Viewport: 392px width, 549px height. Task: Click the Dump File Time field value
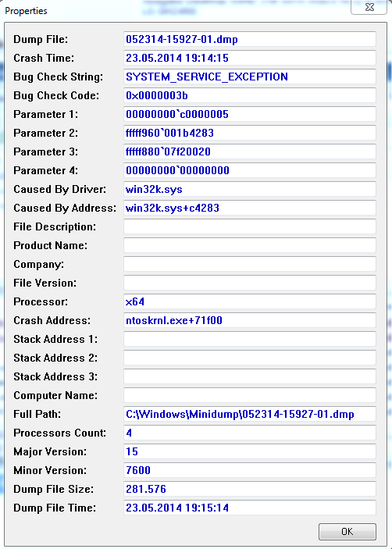(250, 508)
